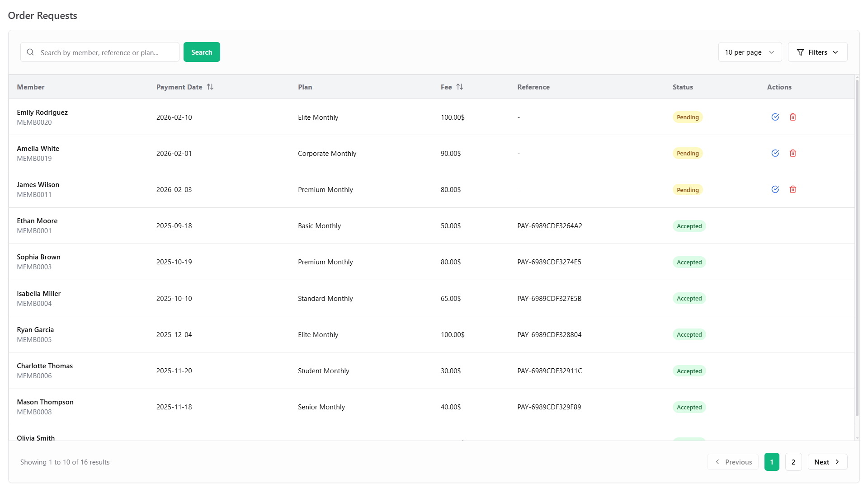This screenshot has width=868, height=488.
Task: Click the 65.00$ fee value
Action: pos(451,299)
